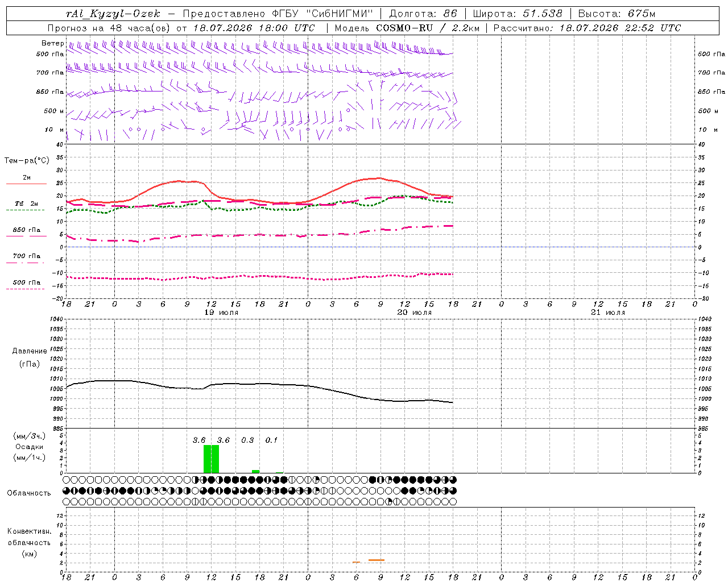Click the Облачность cloud cover label
The height and width of the screenshot is (582, 728).
coord(29,493)
